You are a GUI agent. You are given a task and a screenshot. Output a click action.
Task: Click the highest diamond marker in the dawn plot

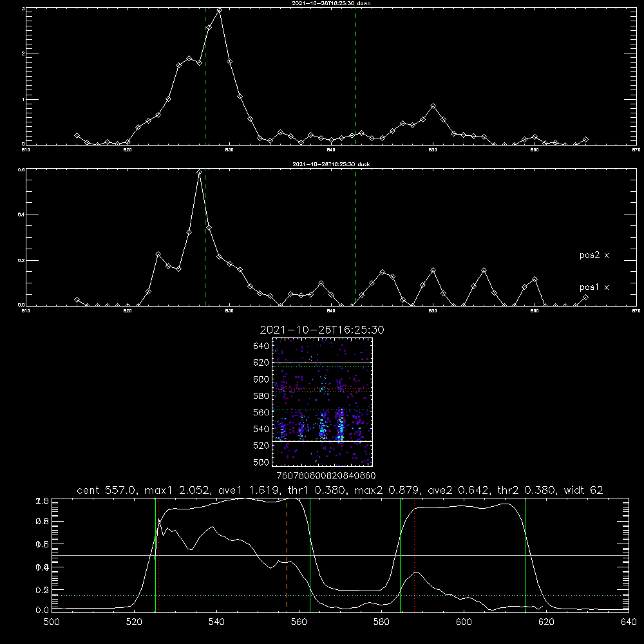coord(220,10)
